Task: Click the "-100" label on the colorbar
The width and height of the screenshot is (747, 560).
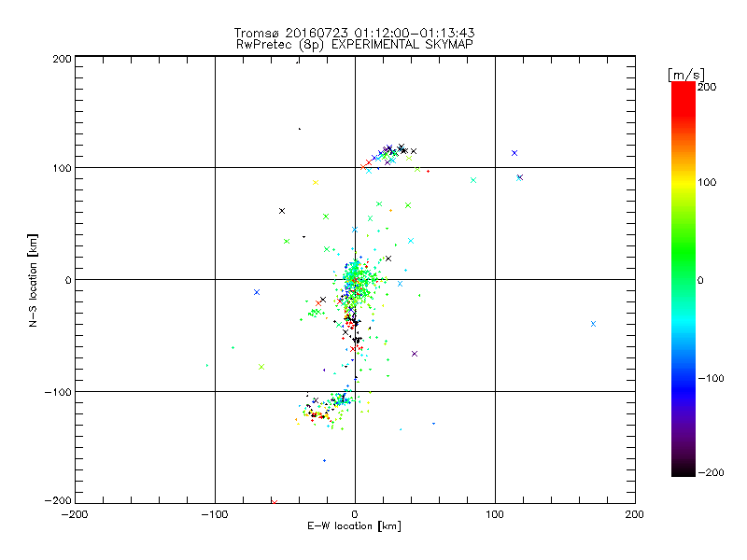Action: pyautogui.click(x=711, y=379)
